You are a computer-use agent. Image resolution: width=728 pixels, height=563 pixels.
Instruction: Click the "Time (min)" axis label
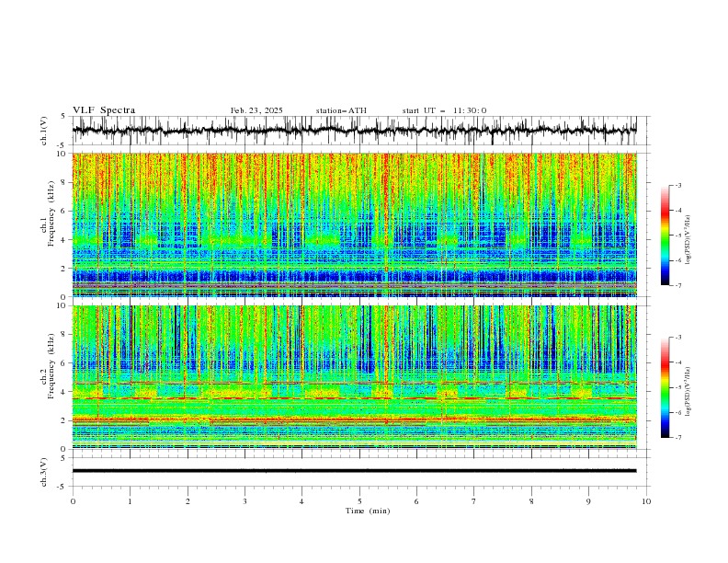pyautogui.click(x=368, y=511)
